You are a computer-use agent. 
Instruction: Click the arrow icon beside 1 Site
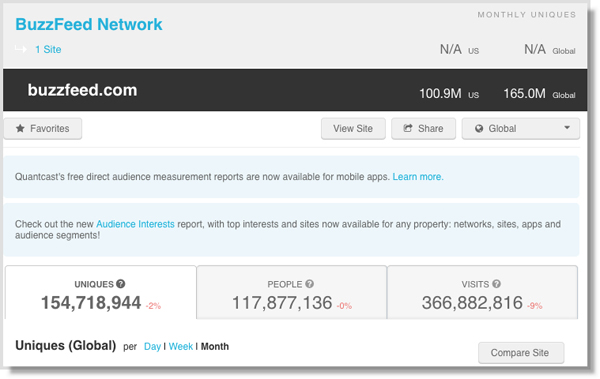21,49
